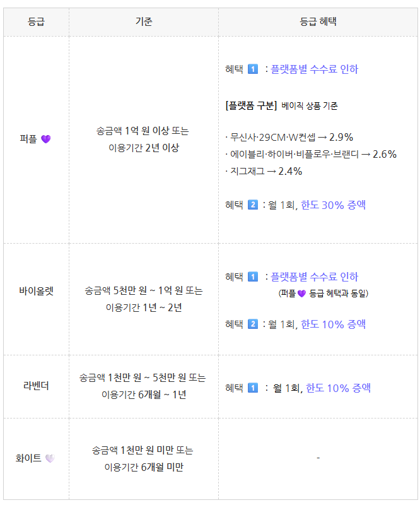The image size is (420, 505).
Task: Click the 지그재그 → 2.4% fee line
Action: point(264,171)
